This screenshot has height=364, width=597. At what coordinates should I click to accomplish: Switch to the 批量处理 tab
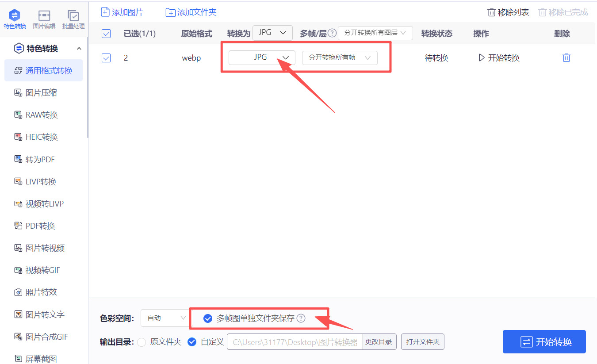click(x=73, y=20)
